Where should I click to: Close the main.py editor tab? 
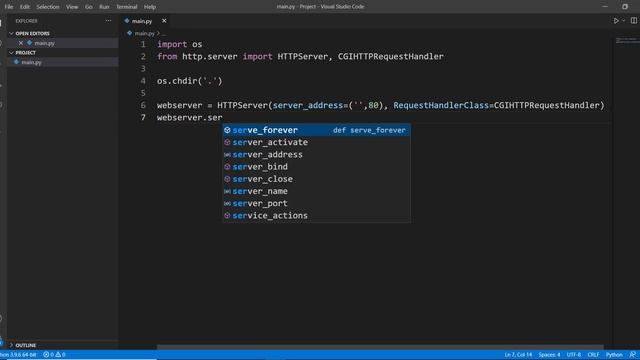[x=164, y=21]
